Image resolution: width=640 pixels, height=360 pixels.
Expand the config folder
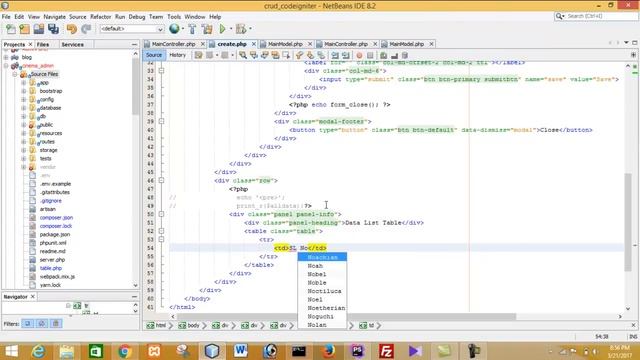[24, 100]
